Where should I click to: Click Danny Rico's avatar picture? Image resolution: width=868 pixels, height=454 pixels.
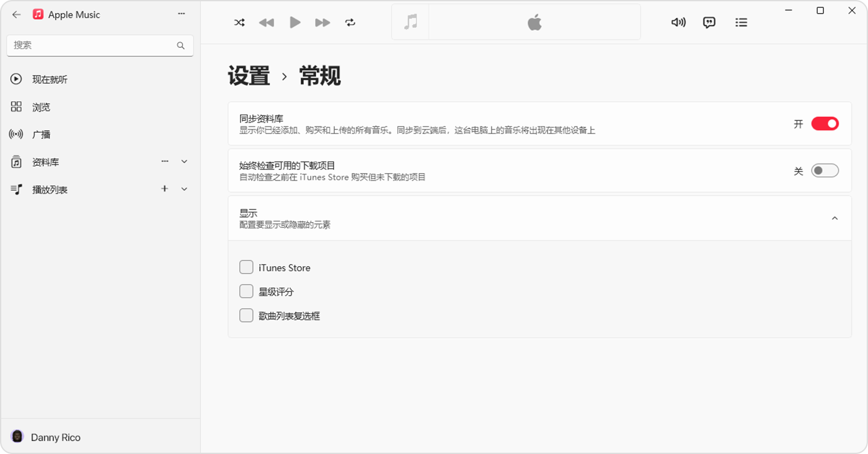coord(17,437)
